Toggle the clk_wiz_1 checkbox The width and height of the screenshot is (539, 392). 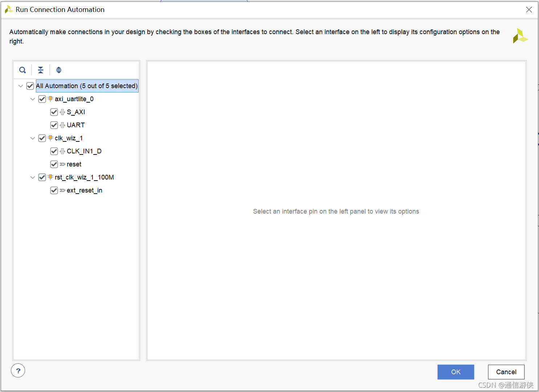42,138
